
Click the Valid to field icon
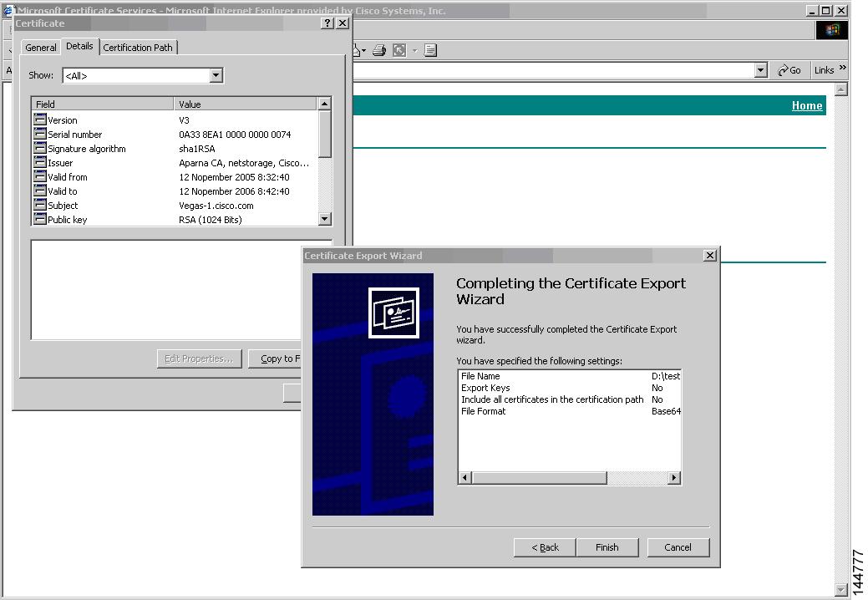point(40,191)
